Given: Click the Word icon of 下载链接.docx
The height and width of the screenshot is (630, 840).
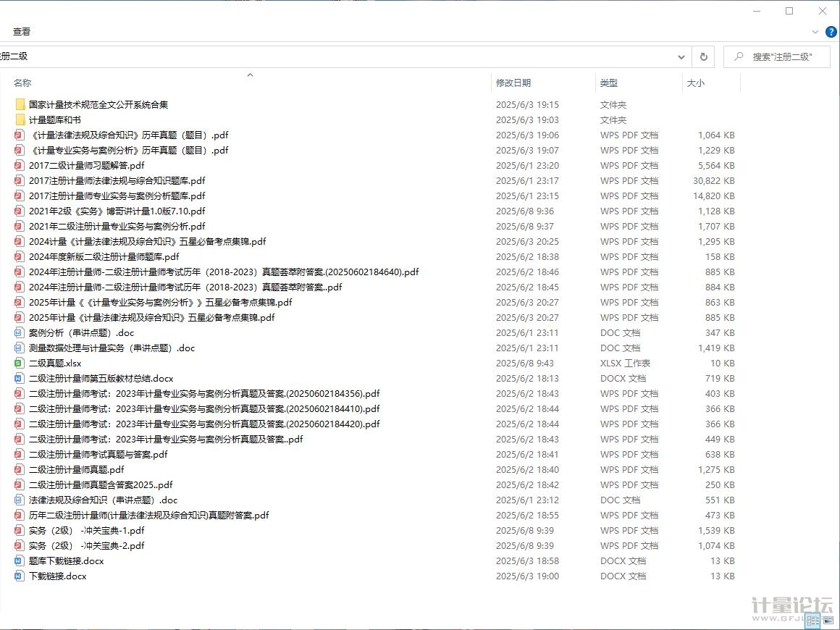Looking at the screenshot, I should tap(20, 576).
